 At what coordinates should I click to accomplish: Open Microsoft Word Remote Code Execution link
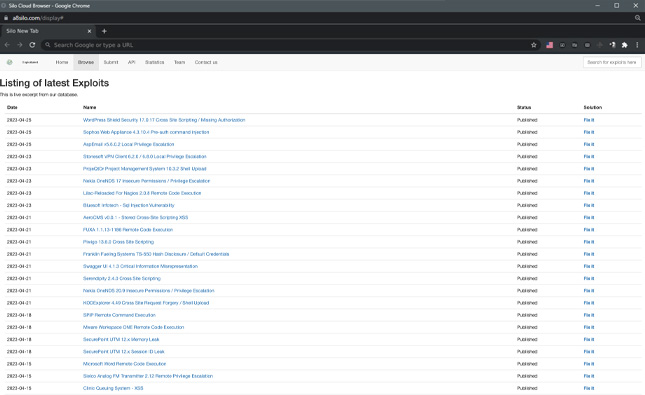(x=125, y=364)
